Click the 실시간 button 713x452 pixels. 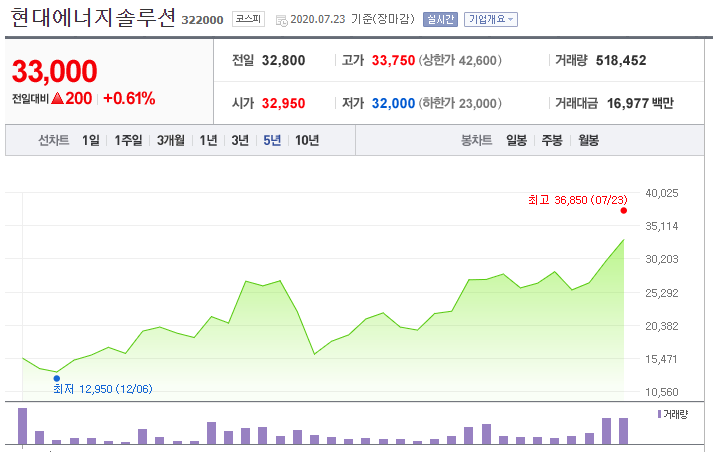click(440, 20)
